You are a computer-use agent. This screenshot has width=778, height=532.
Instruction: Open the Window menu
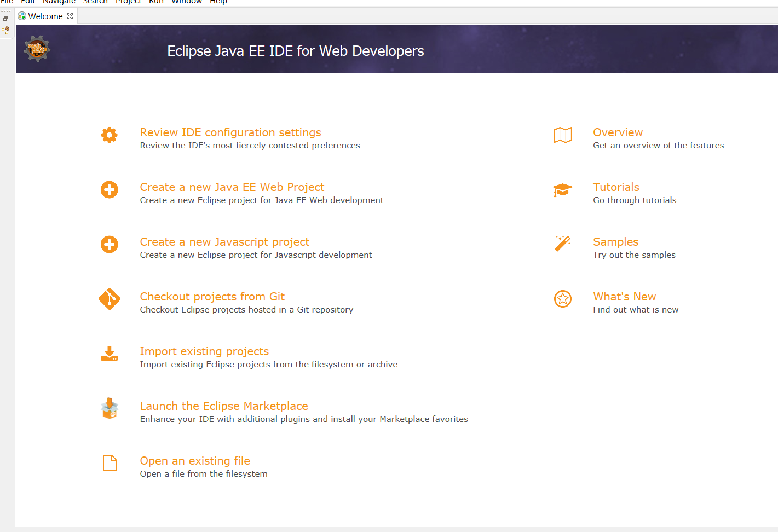pyautogui.click(x=187, y=2)
